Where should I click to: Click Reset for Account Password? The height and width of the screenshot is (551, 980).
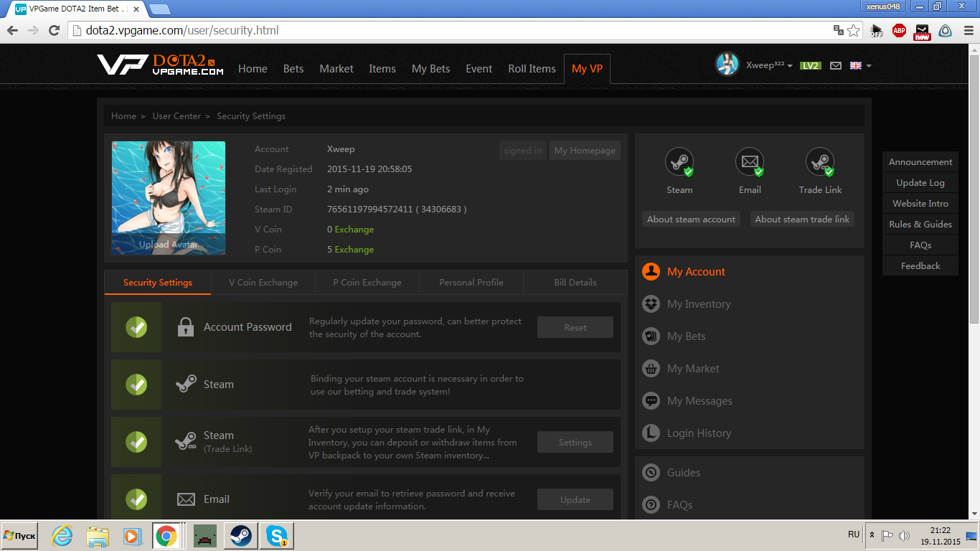[x=575, y=327]
